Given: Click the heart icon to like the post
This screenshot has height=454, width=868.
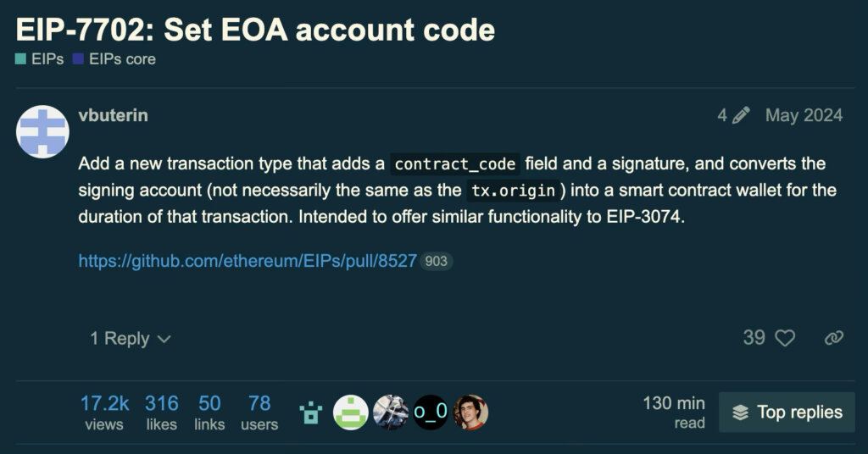Looking at the screenshot, I should coord(786,338).
